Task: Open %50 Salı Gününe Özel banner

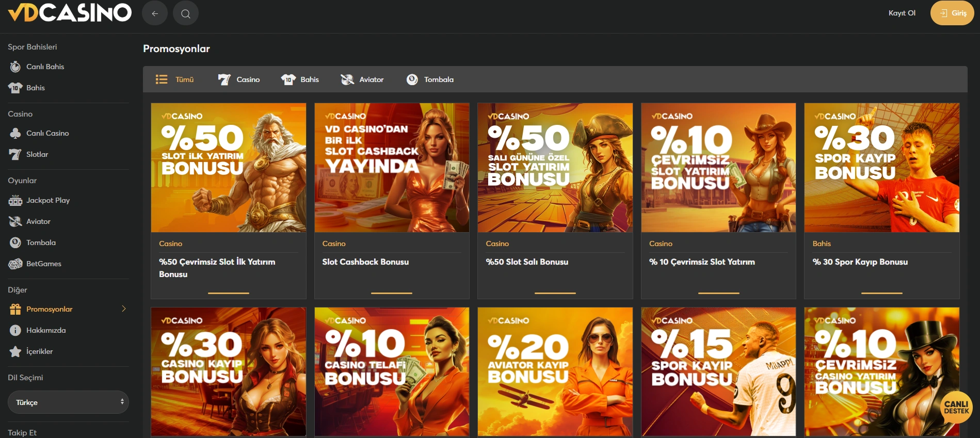Action: (x=555, y=168)
